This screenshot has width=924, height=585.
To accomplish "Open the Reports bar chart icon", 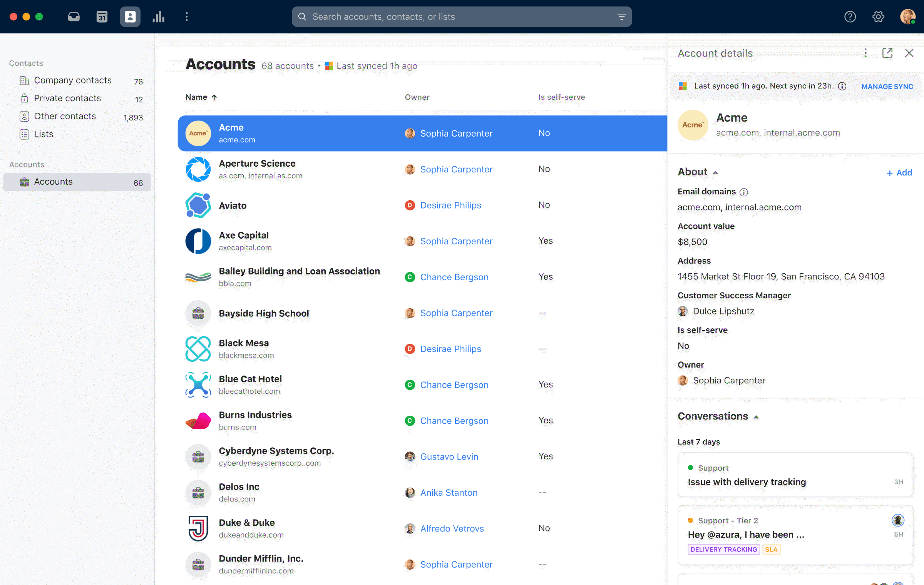I will [158, 17].
